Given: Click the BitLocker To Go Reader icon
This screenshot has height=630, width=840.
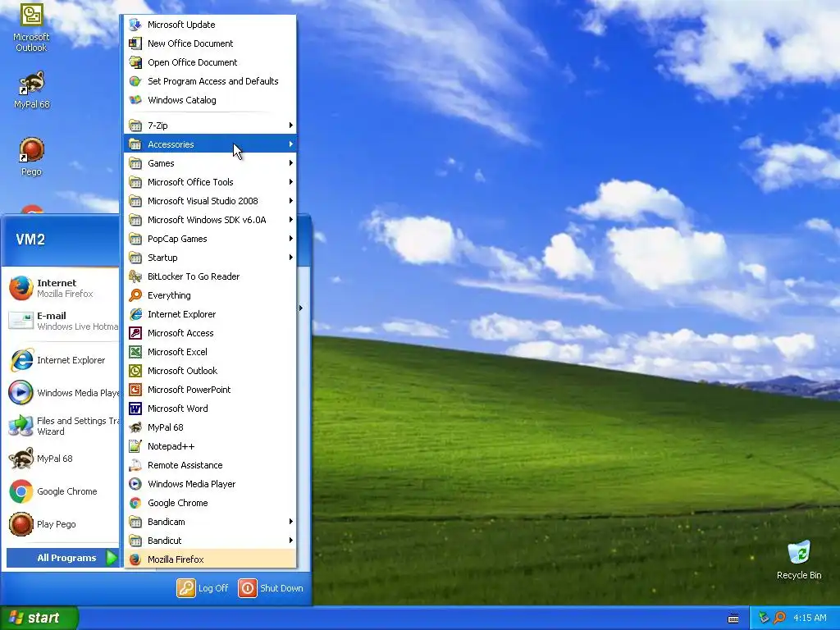Looking at the screenshot, I should click(135, 276).
